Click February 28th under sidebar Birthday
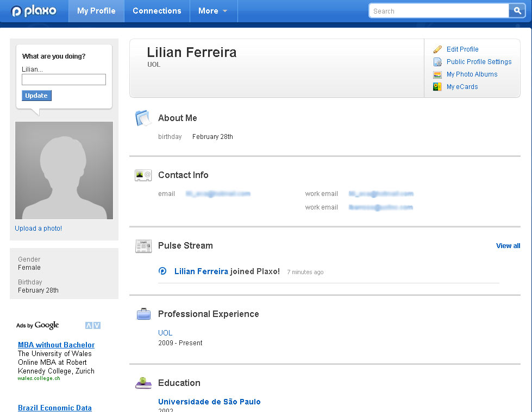Screen dimensions: 532x412 click(39, 290)
